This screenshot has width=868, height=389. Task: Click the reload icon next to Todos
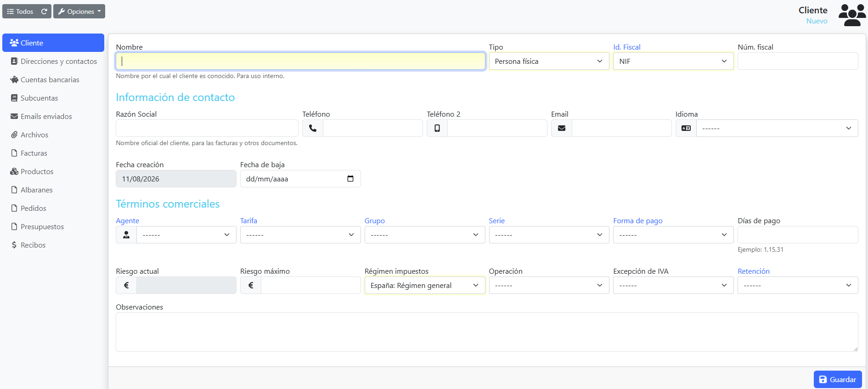pyautogui.click(x=44, y=11)
